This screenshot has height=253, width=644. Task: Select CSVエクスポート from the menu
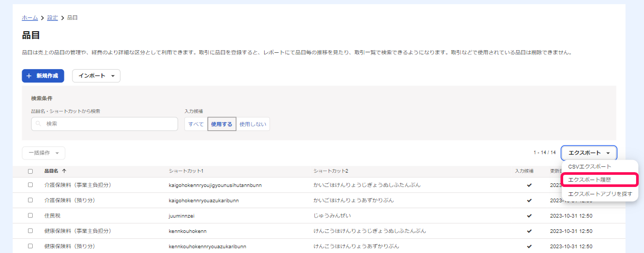pos(589,166)
